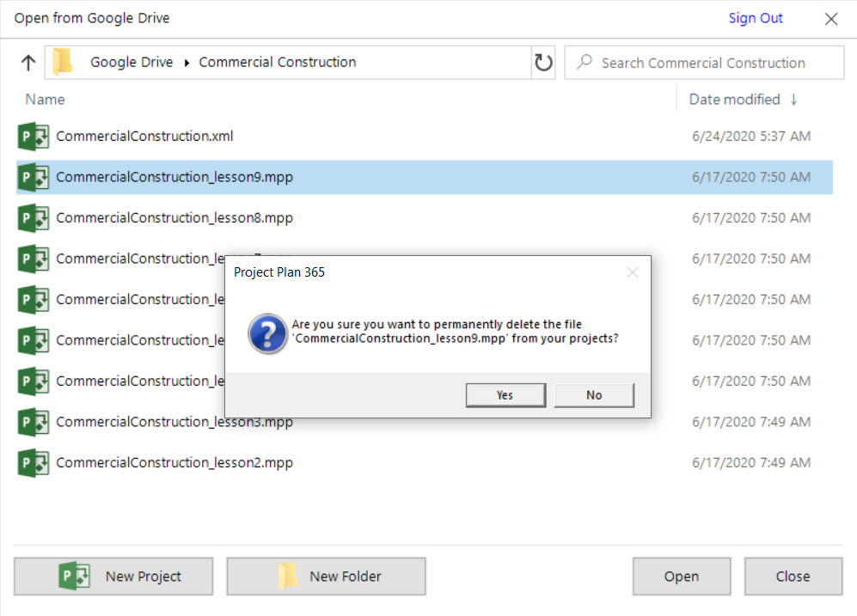Click the Search Commercial Construction field
Screen dimensions: 857x616
coord(704,63)
